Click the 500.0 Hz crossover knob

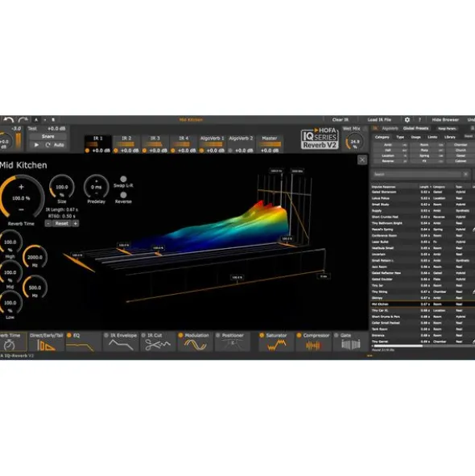[x=35, y=288]
